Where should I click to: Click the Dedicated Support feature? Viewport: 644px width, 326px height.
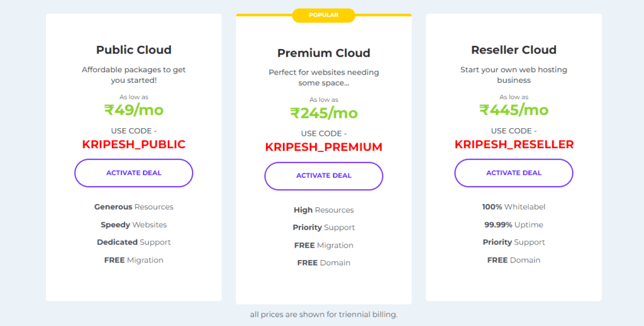click(x=134, y=242)
